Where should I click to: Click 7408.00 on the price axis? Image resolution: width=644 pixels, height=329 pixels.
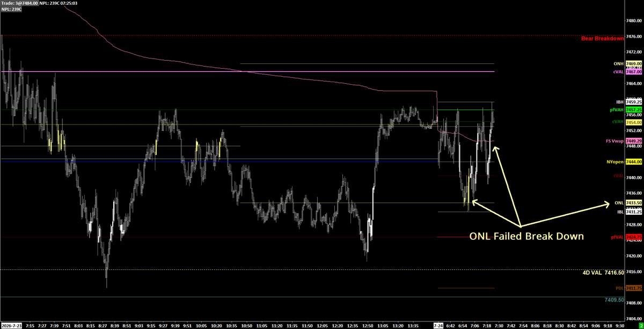(x=634, y=303)
